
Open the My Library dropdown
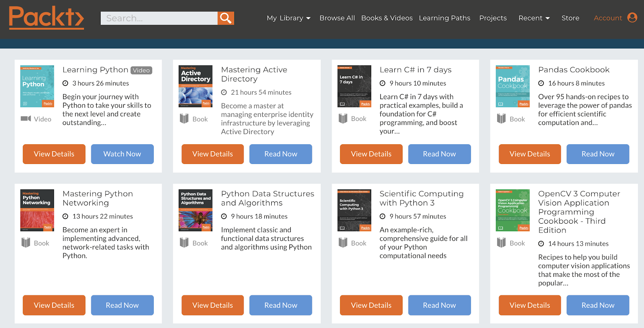289,18
